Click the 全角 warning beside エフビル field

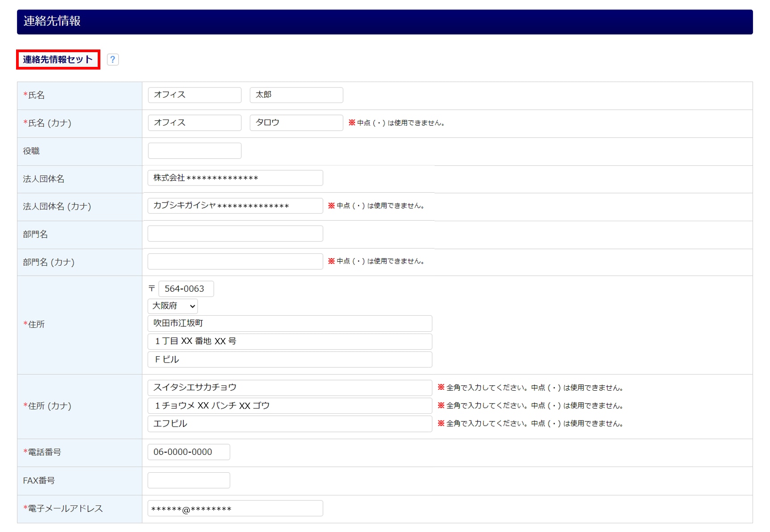coord(530,424)
